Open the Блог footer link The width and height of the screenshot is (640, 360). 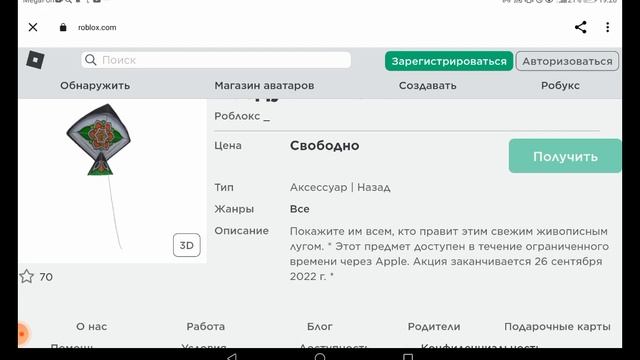(320, 327)
